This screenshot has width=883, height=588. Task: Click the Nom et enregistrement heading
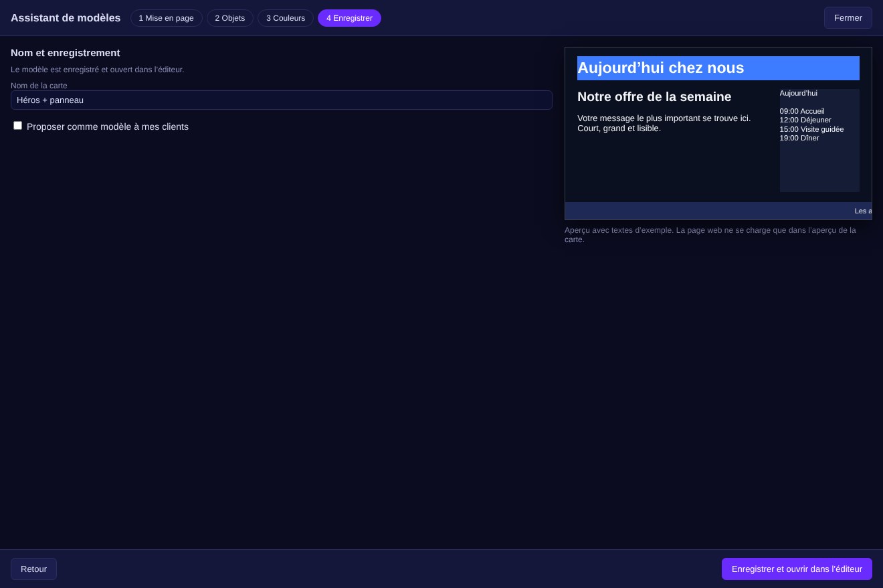(66, 53)
